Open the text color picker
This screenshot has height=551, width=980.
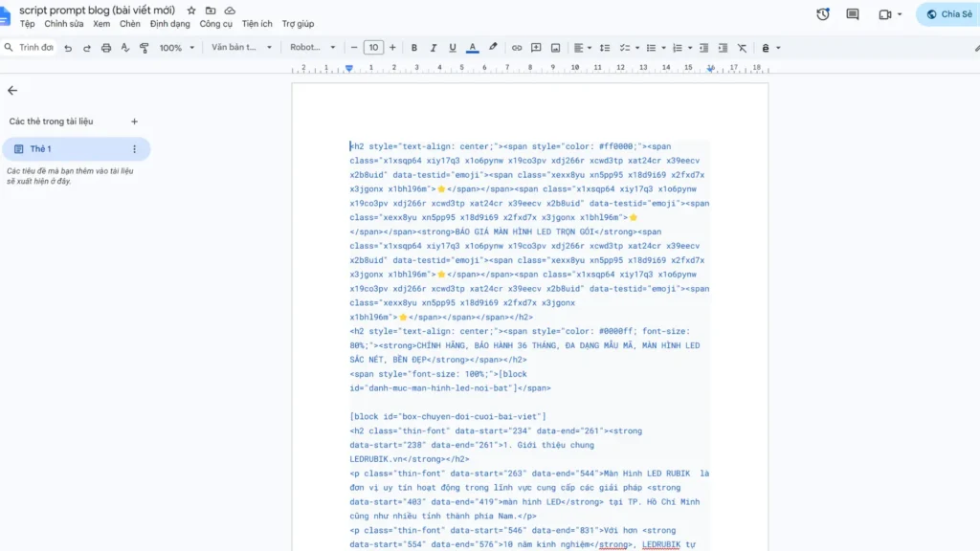[473, 48]
